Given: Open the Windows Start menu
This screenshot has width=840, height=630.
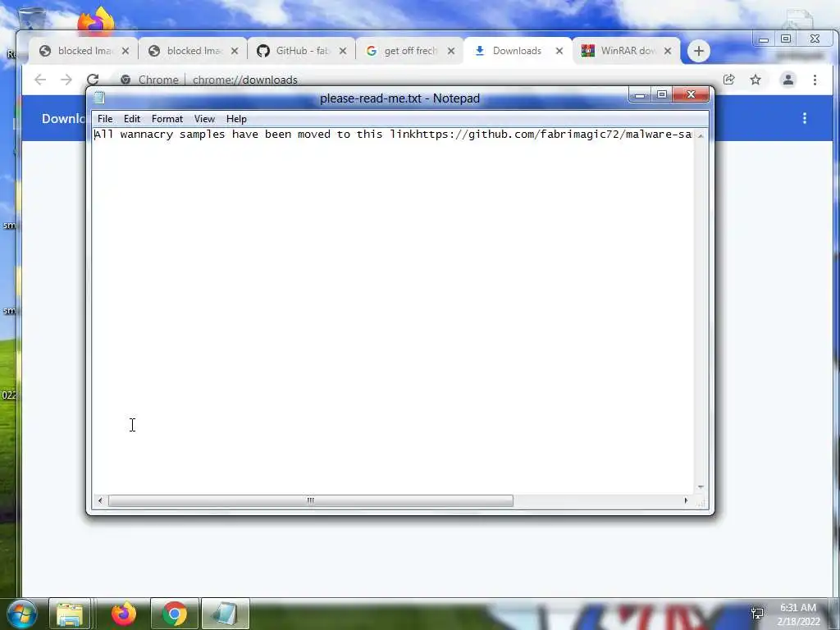Looking at the screenshot, I should (x=22, y=614).
